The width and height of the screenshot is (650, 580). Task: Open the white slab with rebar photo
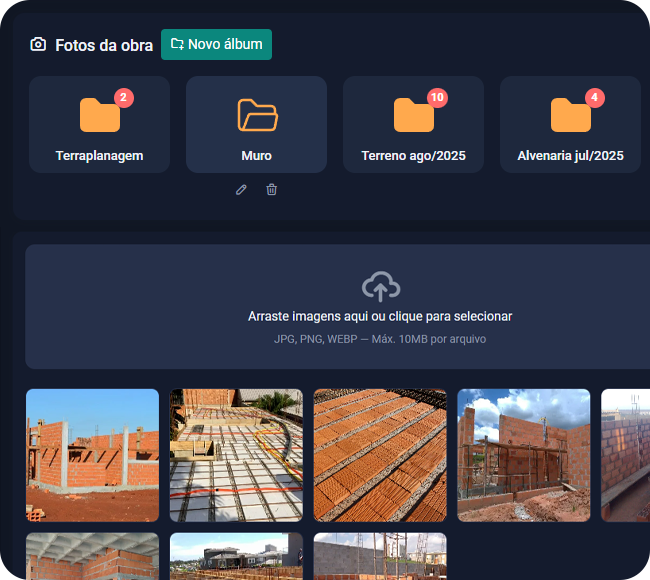tap(236, 455)
